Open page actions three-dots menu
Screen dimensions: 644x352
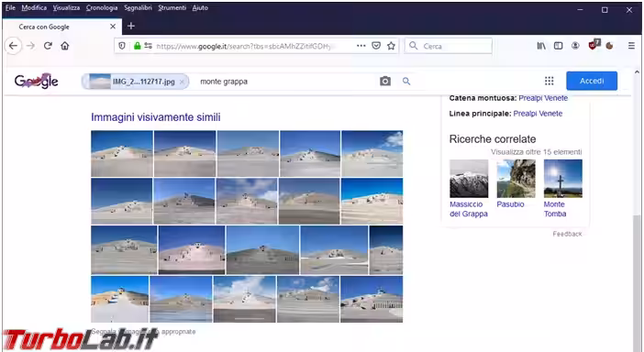pyautogui.click(x=361, y=46)
